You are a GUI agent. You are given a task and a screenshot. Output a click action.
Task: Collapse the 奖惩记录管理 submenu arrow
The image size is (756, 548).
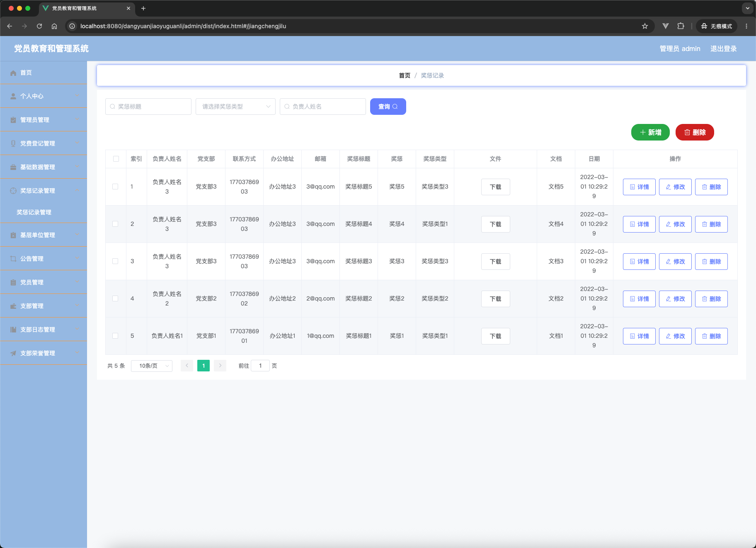[77, 190]
